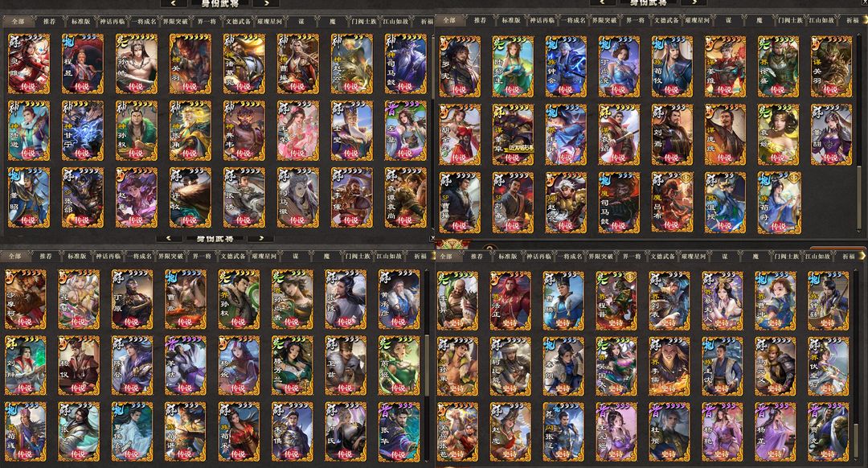Viewport: 868px width, 468px height.
Task: Select the 黄承彦 general card
Action: point(399,300)
